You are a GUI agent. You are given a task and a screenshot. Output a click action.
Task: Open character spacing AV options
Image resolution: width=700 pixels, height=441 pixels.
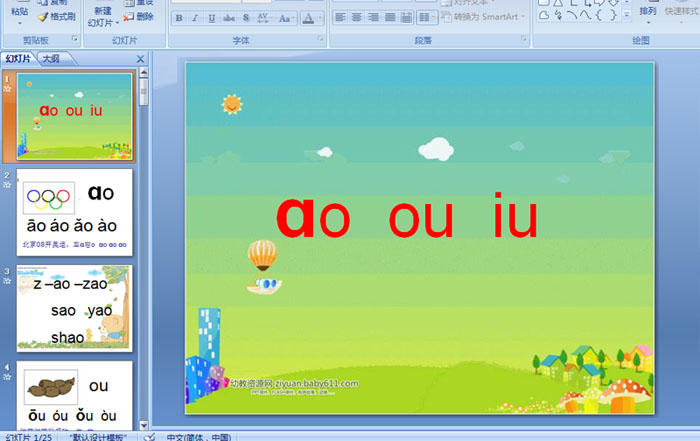pyautogui.click(x=263, y=18)
